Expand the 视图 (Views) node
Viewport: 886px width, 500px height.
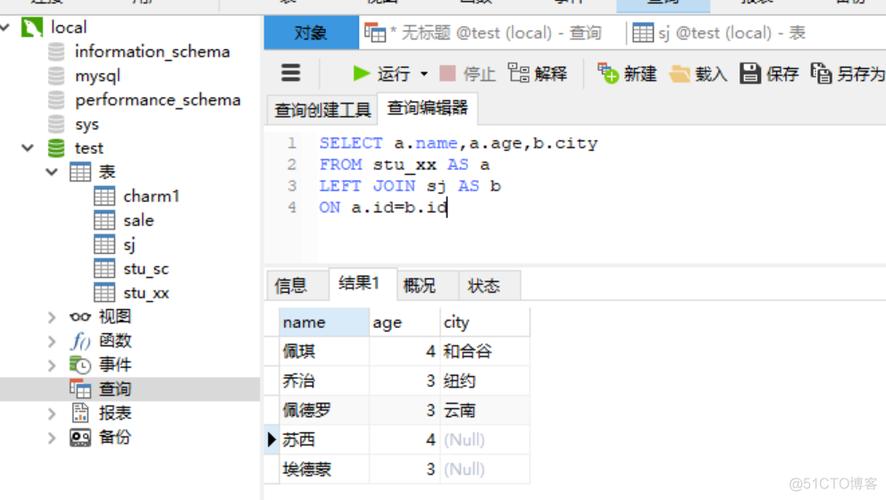click(x=51, y=317)
